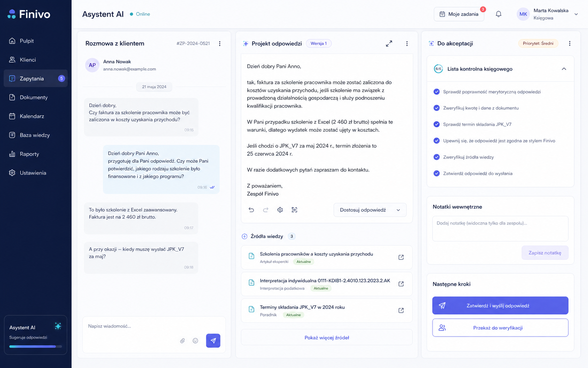Toggle Upewnij się, że odpowiedź zgodna ze stylem

[x=436, y=141]
